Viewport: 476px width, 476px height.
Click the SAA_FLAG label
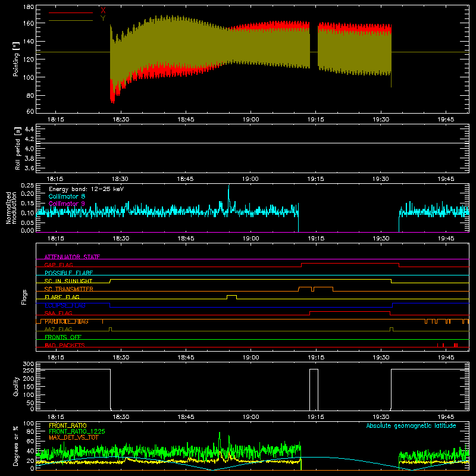click(x=58, y=313)
